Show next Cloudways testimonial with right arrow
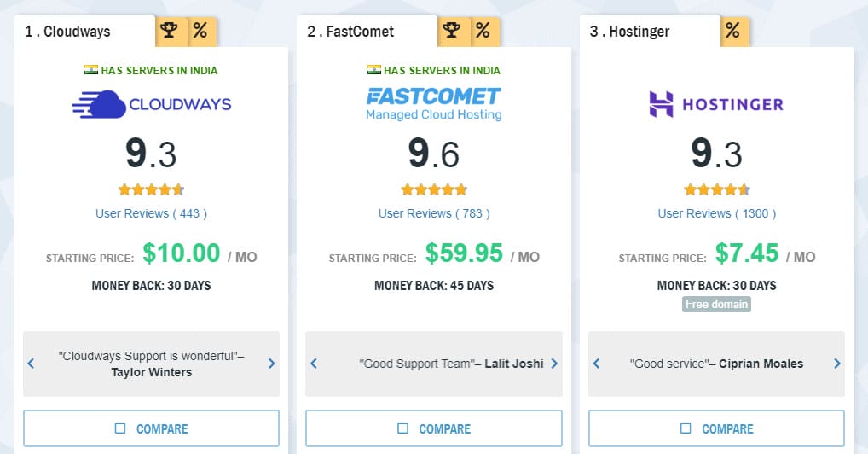Image resolution: width=868 pixels, height=454 pixels. (x=272, y=364)
